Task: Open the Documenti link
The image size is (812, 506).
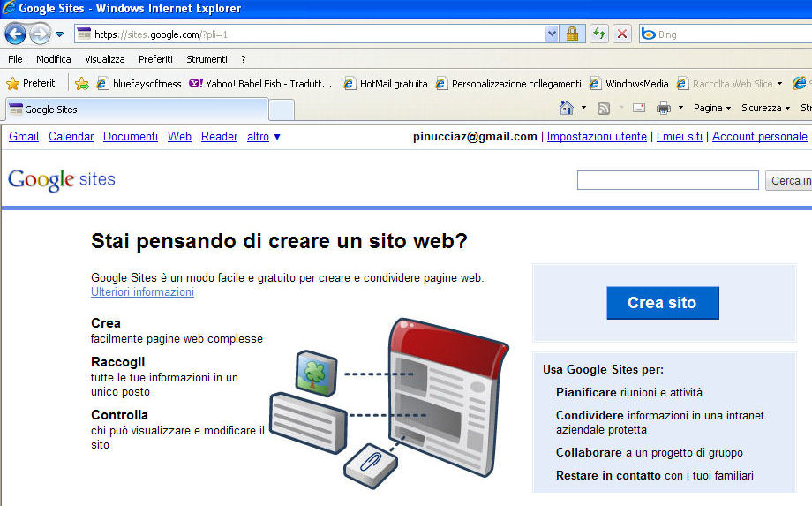Action: [x=131, y=136]
